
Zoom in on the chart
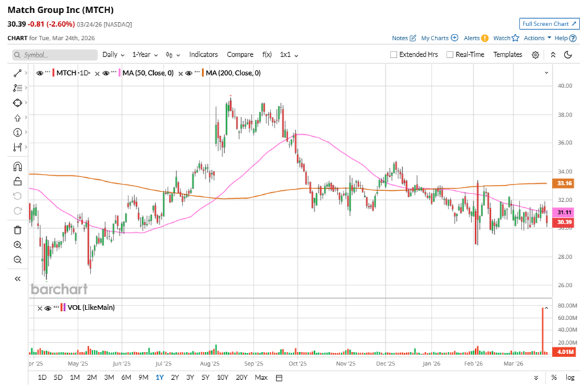(18, 245)
